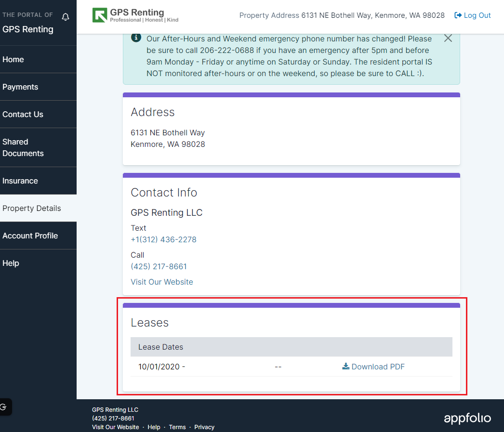504x432 pixels.
Task: Log out of the portal
Action: [473, 15]
